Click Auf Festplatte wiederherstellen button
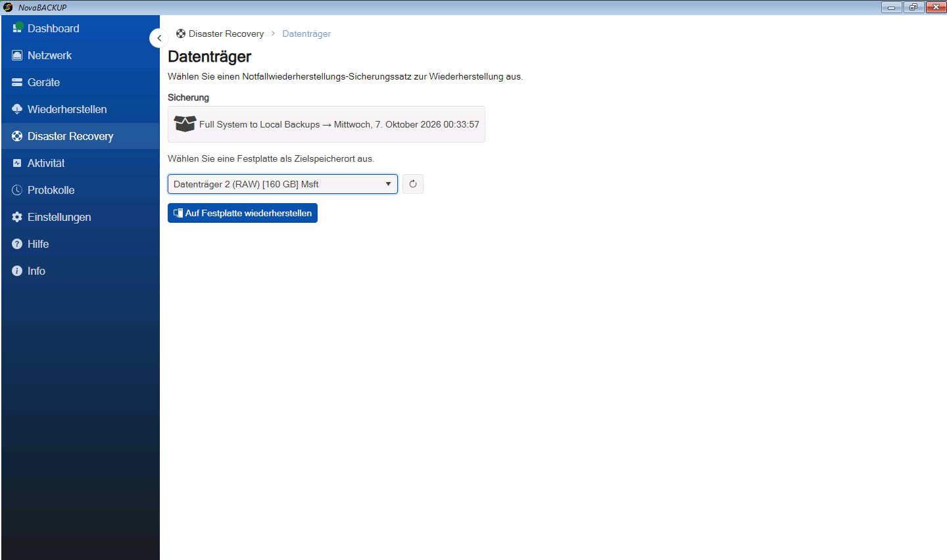The width and height of the screenshot is (947, 560). point(243,213)
